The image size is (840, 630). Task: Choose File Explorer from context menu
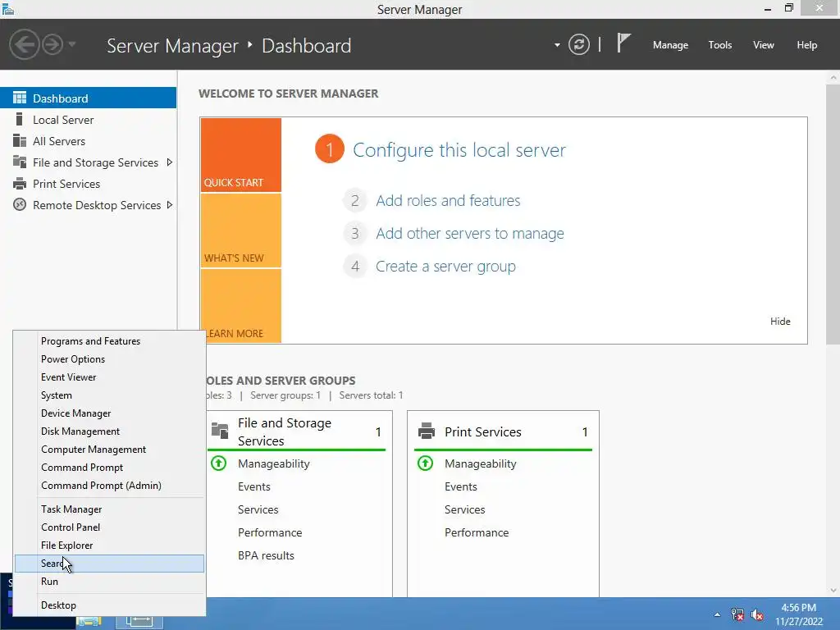109,546
